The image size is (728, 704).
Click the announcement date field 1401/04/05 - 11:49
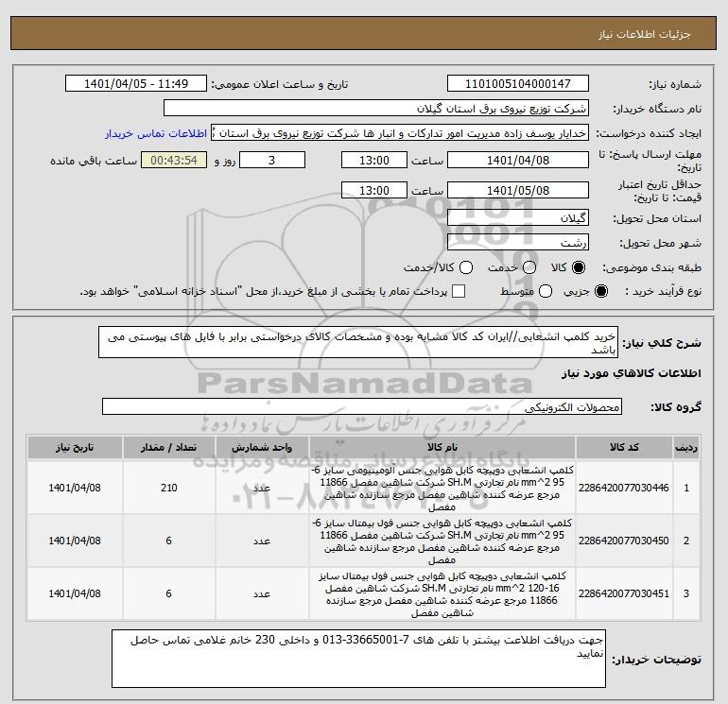click(136, 84)
